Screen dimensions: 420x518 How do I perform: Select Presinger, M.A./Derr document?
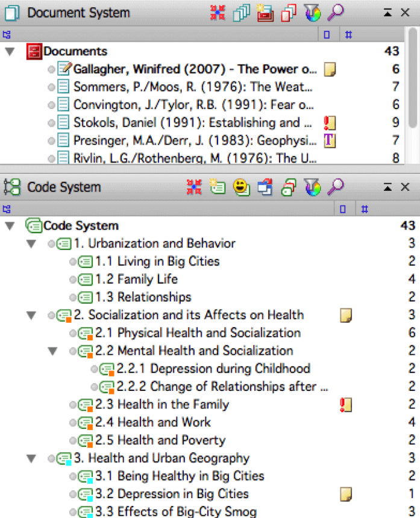pyautogui.click(x=194, y=141)
